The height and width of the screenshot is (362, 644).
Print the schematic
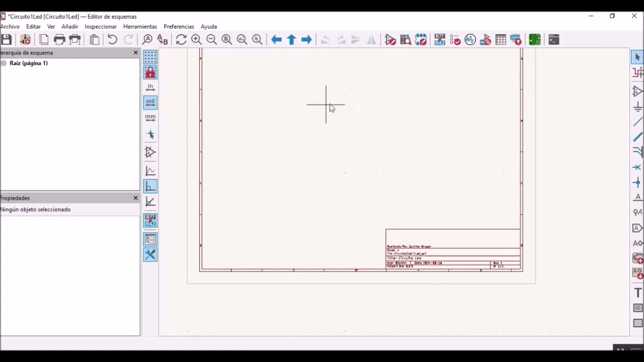point(59,40)
